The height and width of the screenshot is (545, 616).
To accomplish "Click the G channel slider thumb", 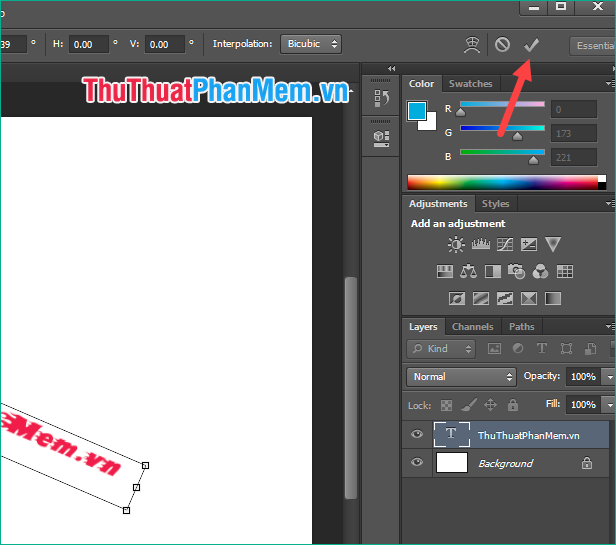I will (x=517, y=136).
